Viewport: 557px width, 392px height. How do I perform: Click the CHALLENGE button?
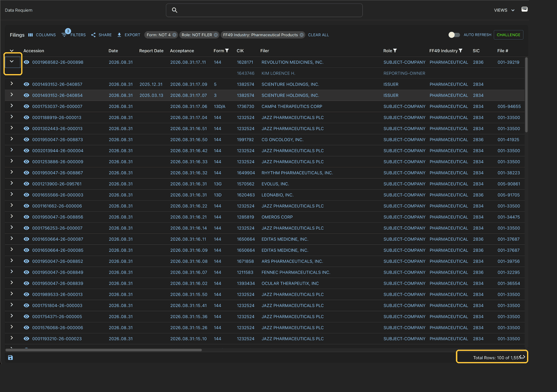tap(509, 35)
